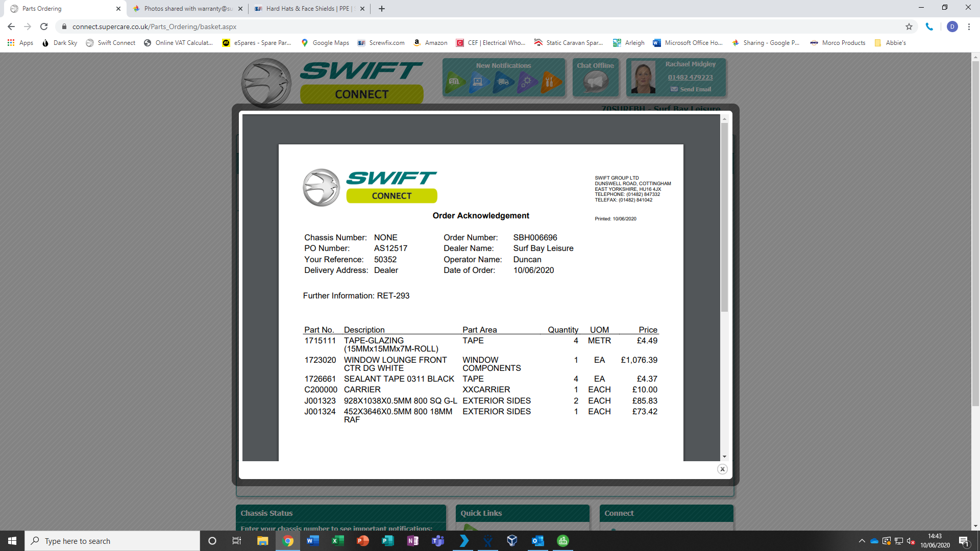Click the delivery truck notification icon
This screenshot has height=551, width=980.
(503, 82)
